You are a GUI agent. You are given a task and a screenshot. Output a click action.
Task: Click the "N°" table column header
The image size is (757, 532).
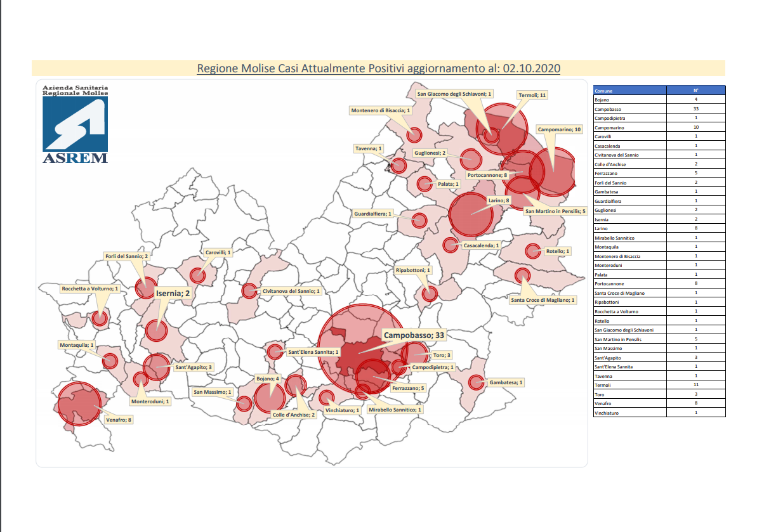click(x=695, y=91)
